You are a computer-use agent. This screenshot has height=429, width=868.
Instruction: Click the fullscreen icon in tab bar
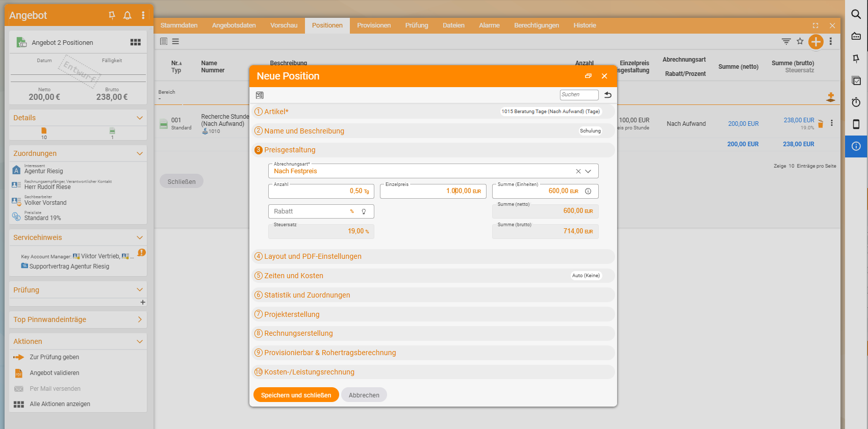point(815,25)
